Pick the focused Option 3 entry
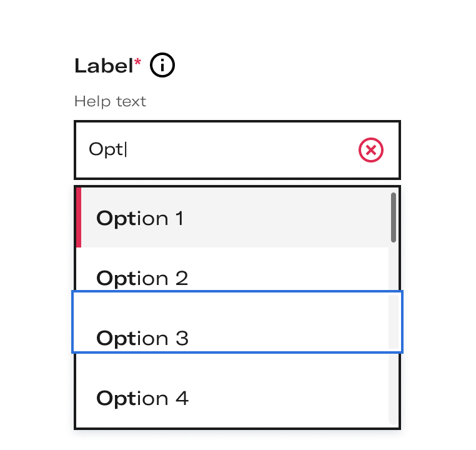 click(x=237, y=322)
